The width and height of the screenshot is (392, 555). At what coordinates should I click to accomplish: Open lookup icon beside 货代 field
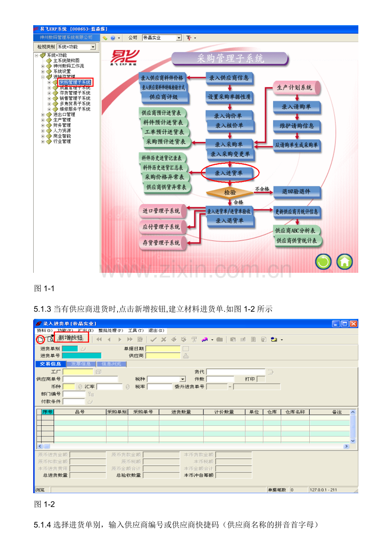(x=270, y=372)
